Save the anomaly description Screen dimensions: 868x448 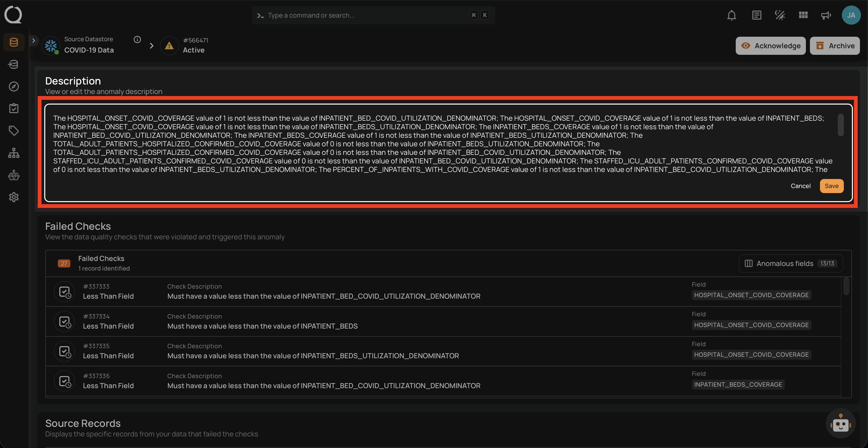pyautogui.click(x=832, y=186)
